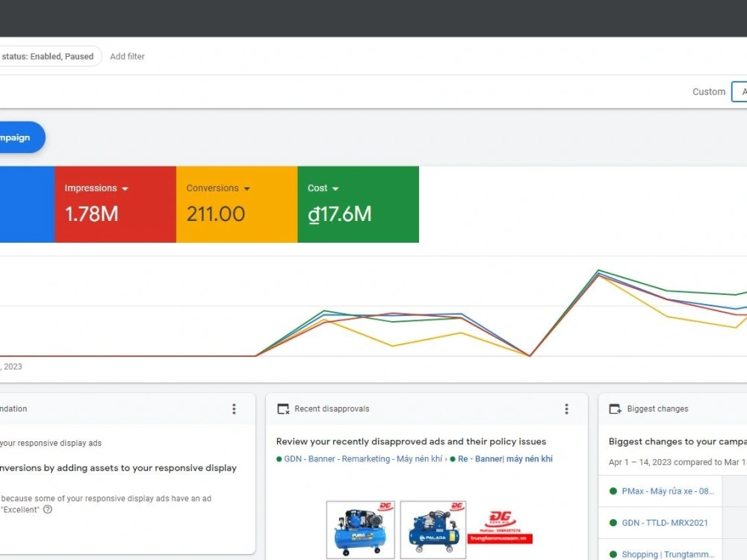
Task: Click the Biggest changes card icon
Action: coord(615,408)
